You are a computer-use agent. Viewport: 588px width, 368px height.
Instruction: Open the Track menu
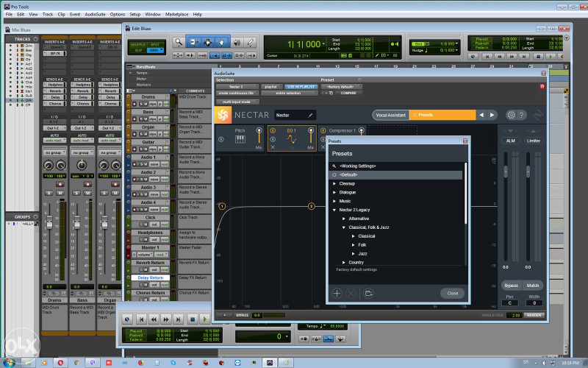point(48,14)
